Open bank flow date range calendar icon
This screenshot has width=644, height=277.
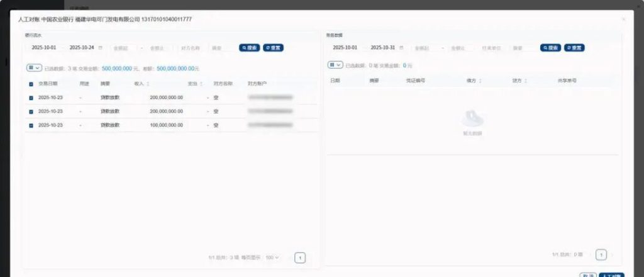click(x=101, y=48)
